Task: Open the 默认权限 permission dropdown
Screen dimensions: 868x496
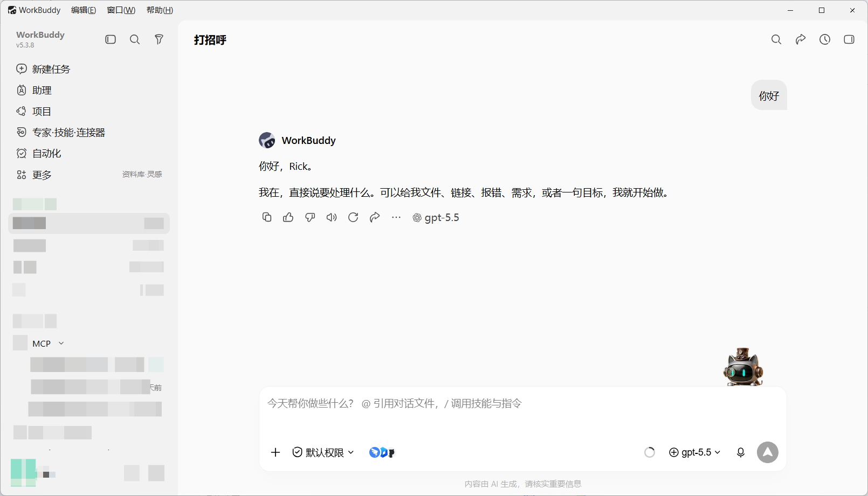Action: tap(323, 452)
